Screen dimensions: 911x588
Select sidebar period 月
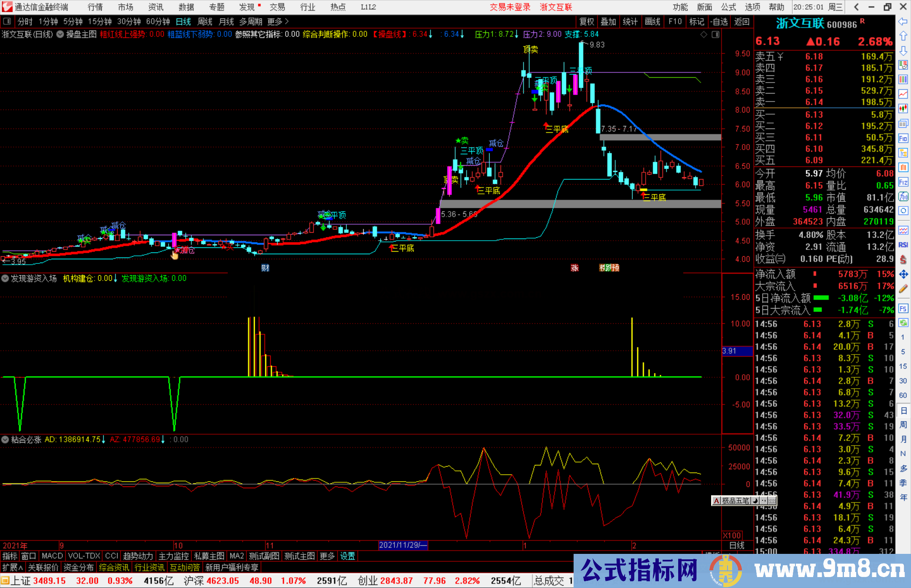[903, 439]
